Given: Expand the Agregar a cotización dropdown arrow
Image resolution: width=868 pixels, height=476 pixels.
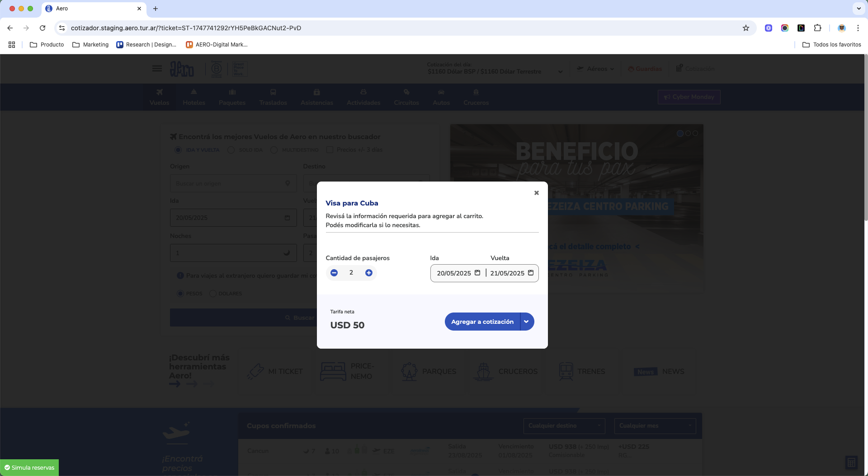Looking at the screenshot, I should click(x=527, y=322).
